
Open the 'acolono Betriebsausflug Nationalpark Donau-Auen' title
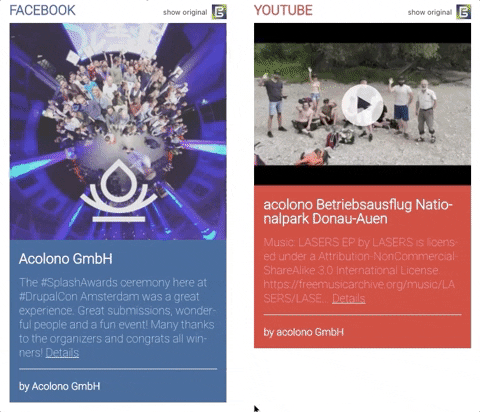358,212
